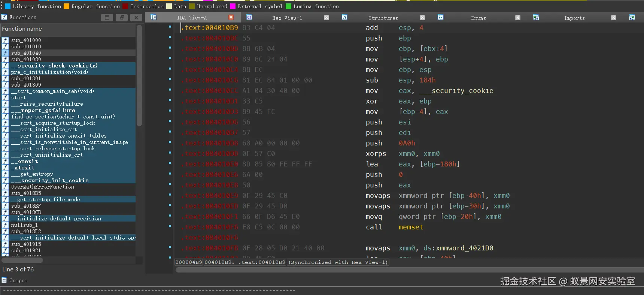Close the Structures tab

[422, 18]
